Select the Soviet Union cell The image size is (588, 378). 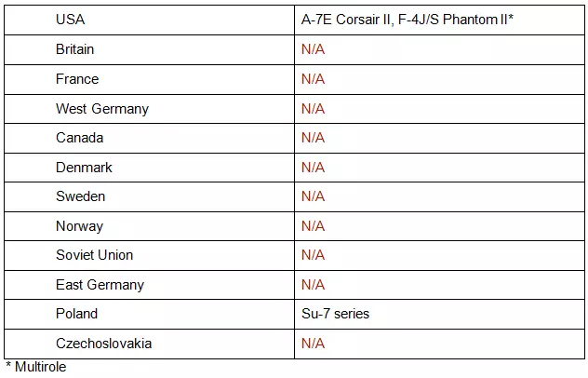(94, 255)
